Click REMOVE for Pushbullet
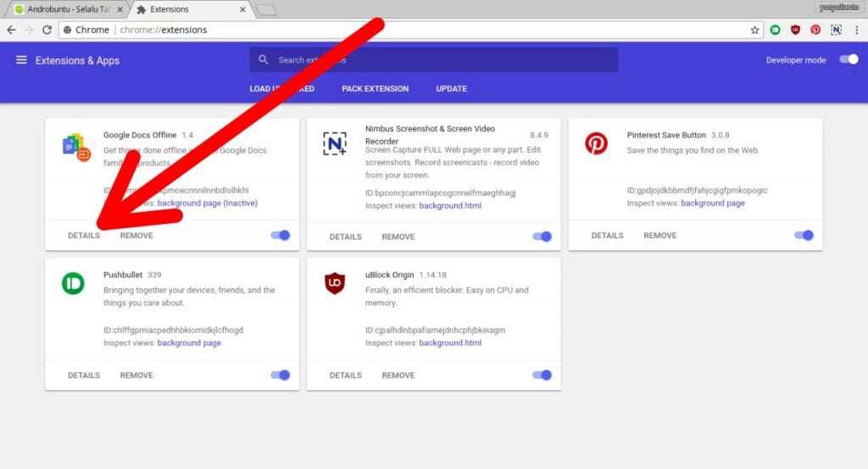The width and height of the screenshot is (868, 469). 136,375
